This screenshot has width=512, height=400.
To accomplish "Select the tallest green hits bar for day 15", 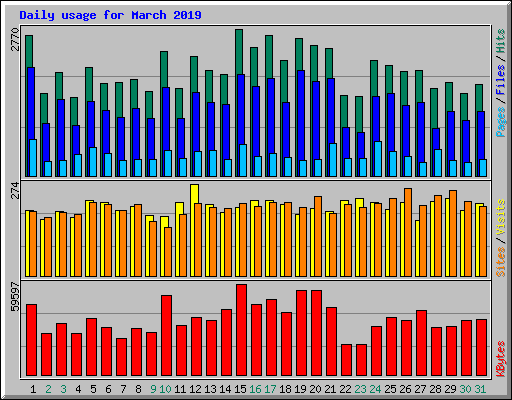I will tap(239, 52).
